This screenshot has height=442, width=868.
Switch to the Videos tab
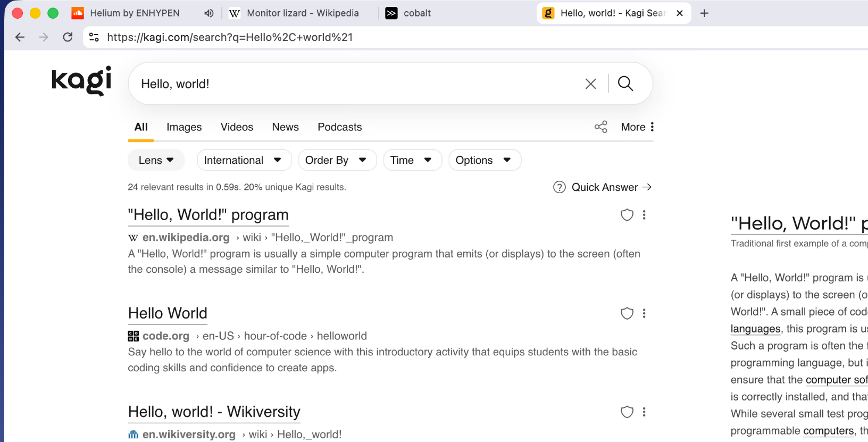pyautogui.click(x=237, y=127)
